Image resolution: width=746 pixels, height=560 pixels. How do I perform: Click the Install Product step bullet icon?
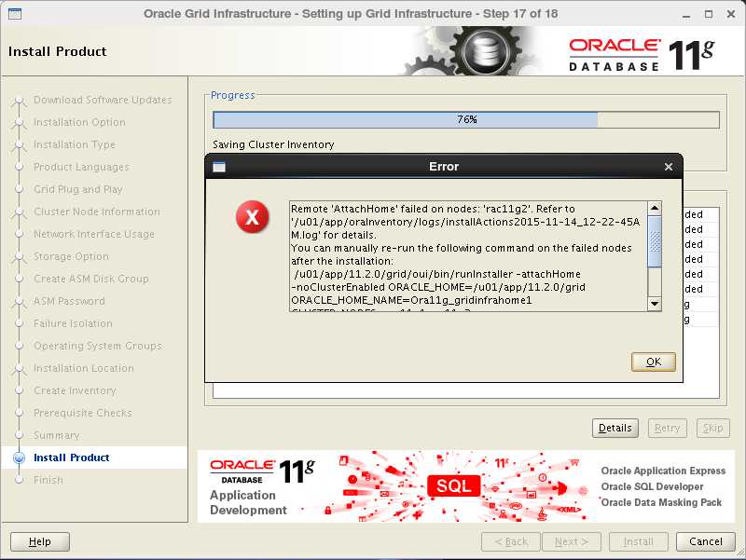[19, 458]
